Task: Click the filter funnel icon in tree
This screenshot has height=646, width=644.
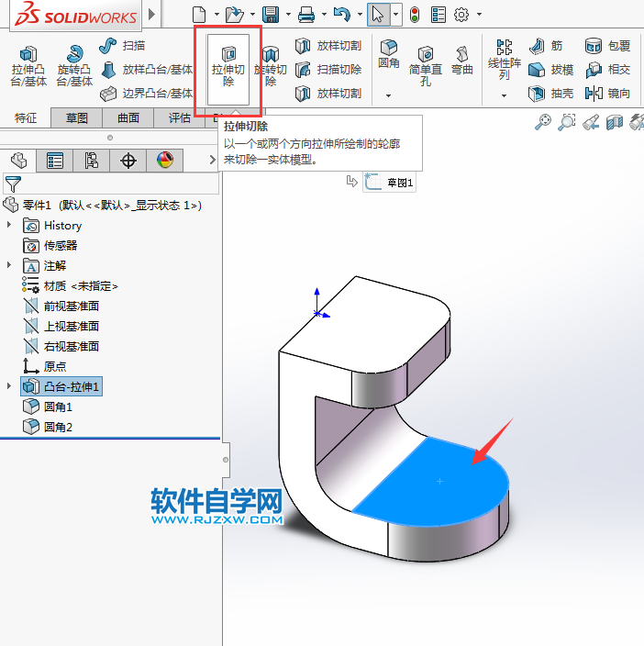Action: [x=13, y=184]
